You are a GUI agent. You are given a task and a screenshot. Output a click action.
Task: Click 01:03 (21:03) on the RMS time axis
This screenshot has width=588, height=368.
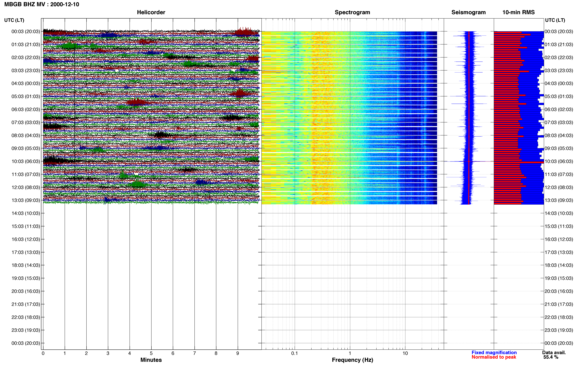(x=559, y=45)
